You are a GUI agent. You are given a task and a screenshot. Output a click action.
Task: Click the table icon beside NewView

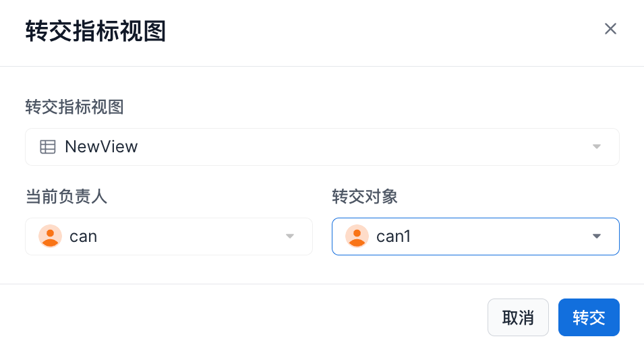47,147
